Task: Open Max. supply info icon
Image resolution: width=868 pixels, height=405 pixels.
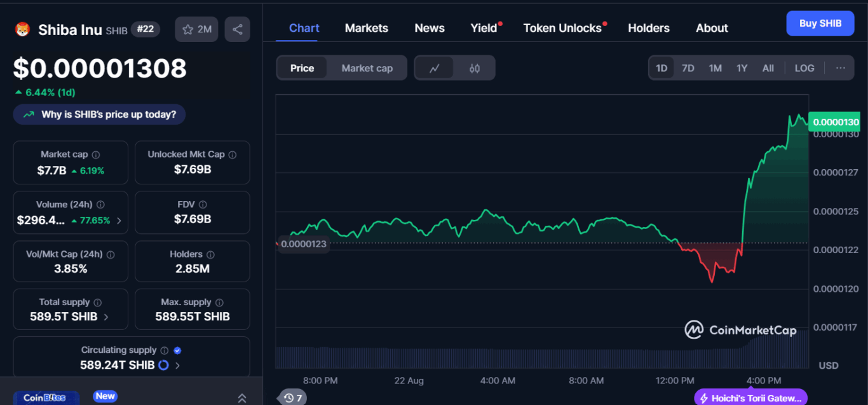Action: coord(219,303)
